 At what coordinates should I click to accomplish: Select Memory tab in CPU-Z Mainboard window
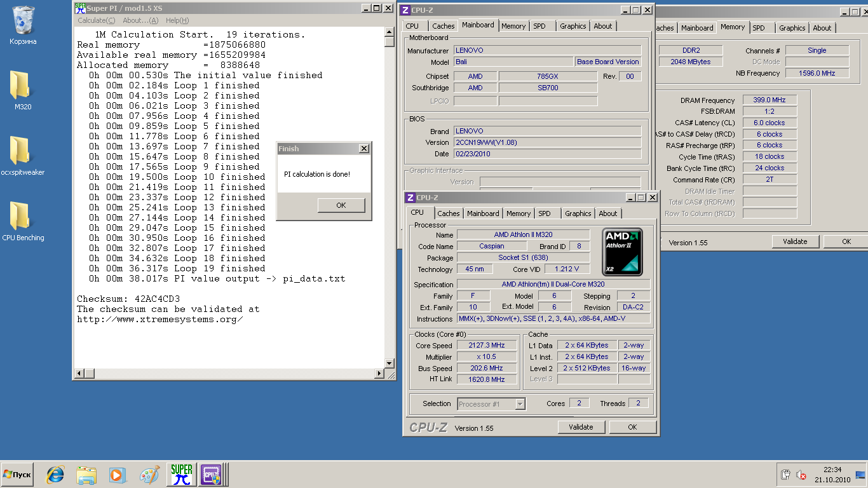513,26
